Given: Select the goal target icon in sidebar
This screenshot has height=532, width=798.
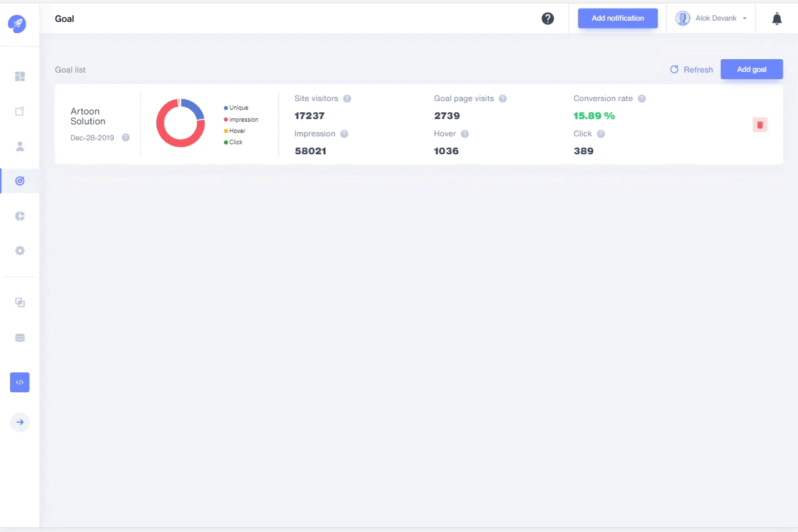Looking at the screenshot, I should (x=20, y=181).
